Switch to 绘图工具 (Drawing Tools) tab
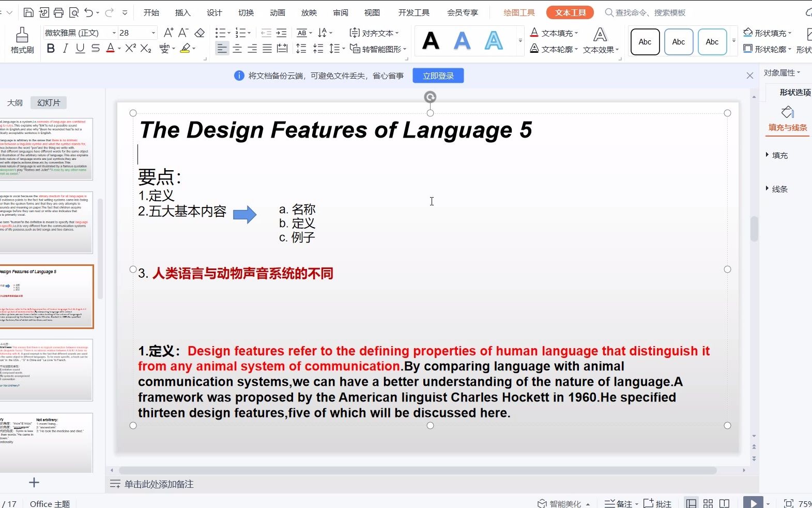Image resolution: width=812 pixels, height=508 pixels. 519,12
